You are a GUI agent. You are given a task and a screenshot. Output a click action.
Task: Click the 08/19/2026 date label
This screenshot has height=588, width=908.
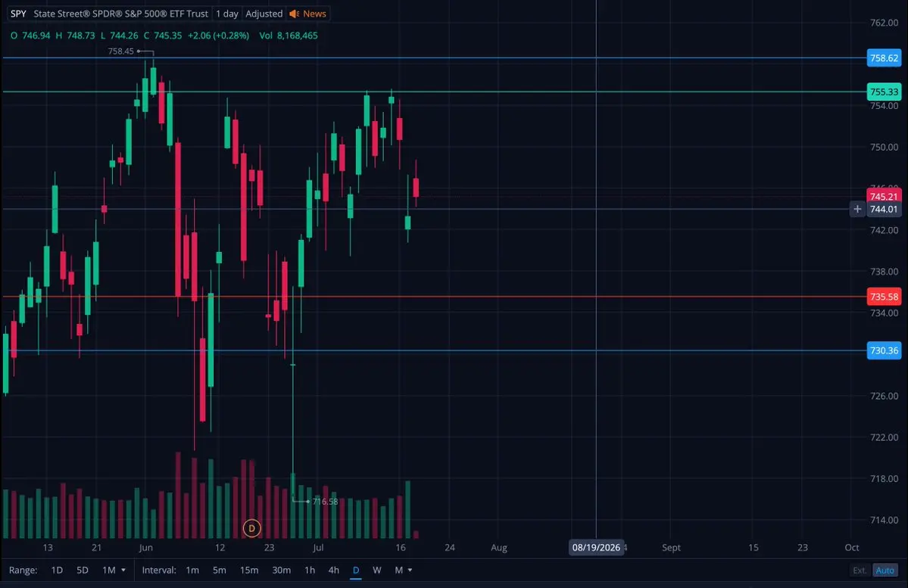597,547
